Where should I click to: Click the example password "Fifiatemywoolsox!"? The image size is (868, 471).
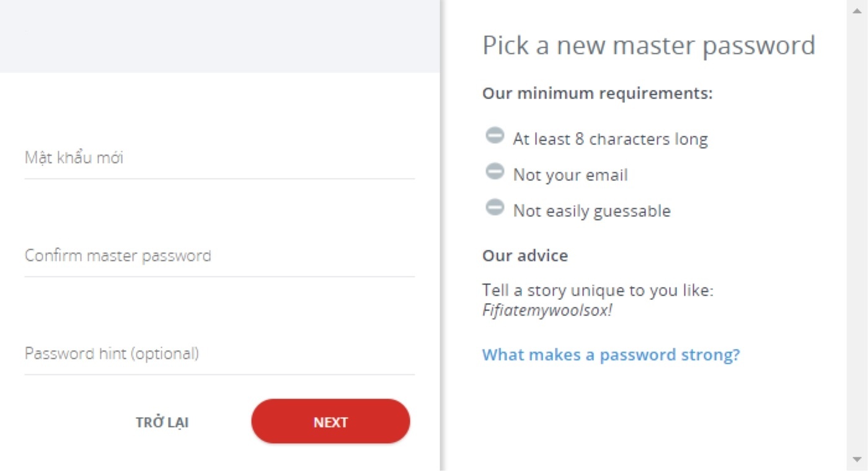click(x=547, y=310)
